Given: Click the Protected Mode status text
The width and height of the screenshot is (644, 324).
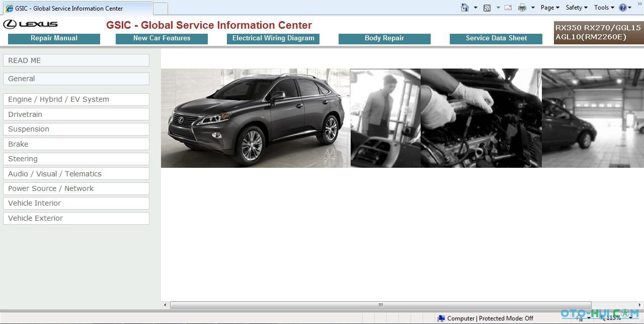Looking at the screenshot, I should coord(506,318).
